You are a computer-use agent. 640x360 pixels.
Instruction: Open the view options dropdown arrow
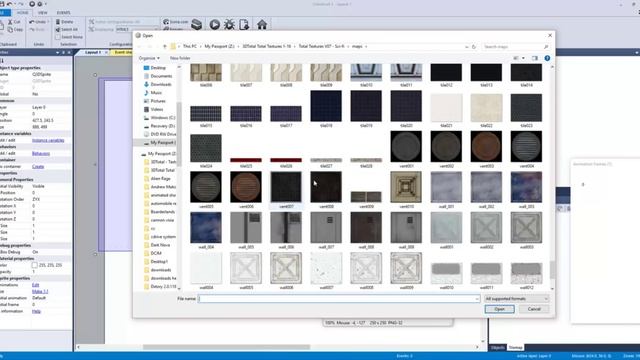point(523,58)
